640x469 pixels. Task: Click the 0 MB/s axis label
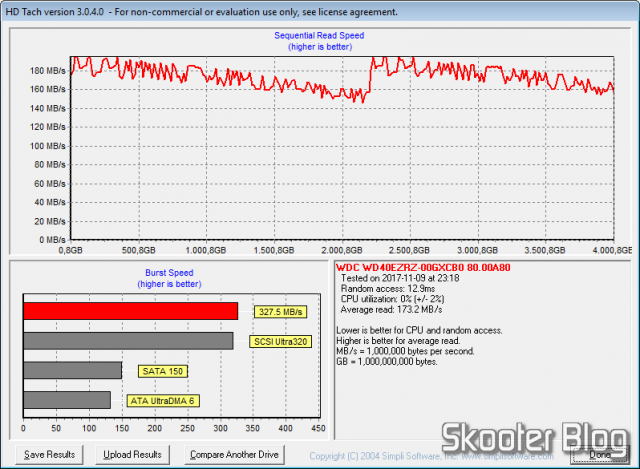52,240
